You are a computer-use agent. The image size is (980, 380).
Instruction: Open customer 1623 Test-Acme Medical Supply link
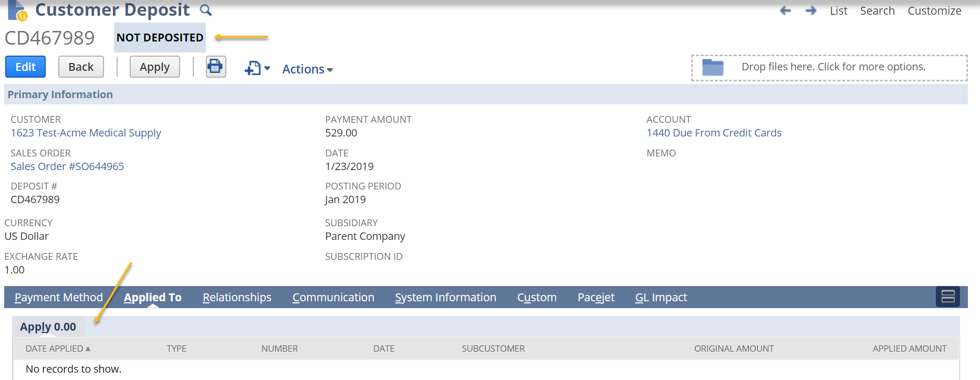pyautogui.click(x=86, y=133)
